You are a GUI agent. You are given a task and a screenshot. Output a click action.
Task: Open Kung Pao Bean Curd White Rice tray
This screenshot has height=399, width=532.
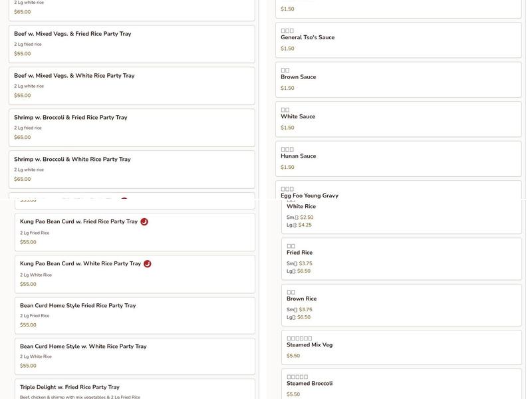click(x=134, y=274)
